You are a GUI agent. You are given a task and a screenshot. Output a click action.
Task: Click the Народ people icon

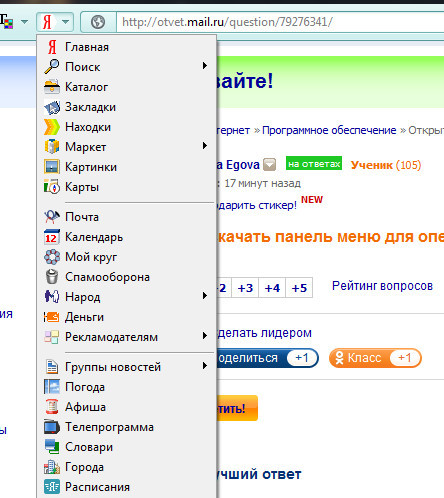pyautogui.click(x=52, y=297)
